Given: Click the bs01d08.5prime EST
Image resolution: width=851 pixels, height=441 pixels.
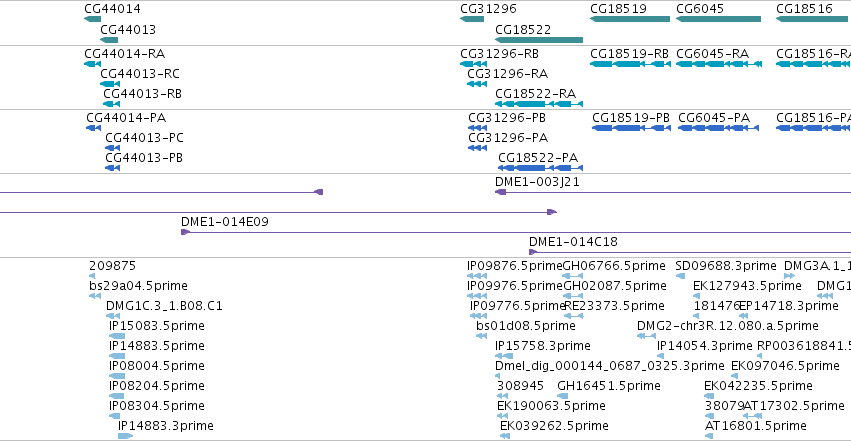Looking at the screenshot, I should (x=481, y=336).
